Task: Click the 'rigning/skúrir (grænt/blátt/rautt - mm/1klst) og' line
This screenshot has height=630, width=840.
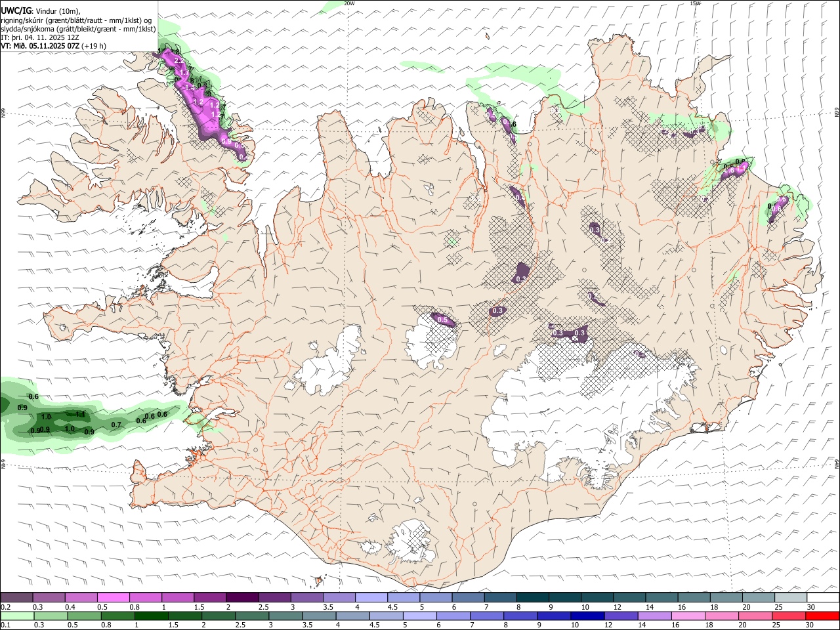Action: [x=76, y=20]
